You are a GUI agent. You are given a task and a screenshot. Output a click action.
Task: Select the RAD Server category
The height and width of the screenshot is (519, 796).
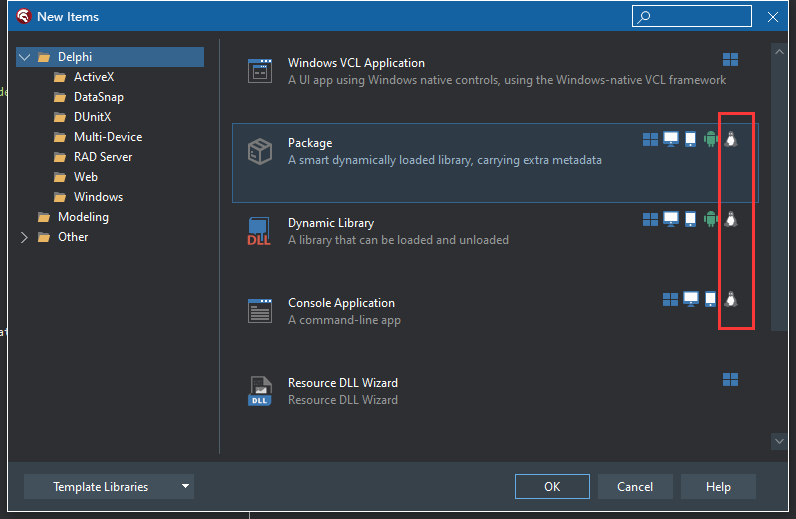point(103,157)
